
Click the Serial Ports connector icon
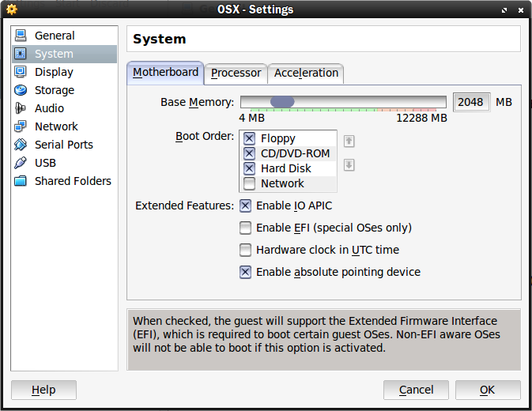pos(21,145)
